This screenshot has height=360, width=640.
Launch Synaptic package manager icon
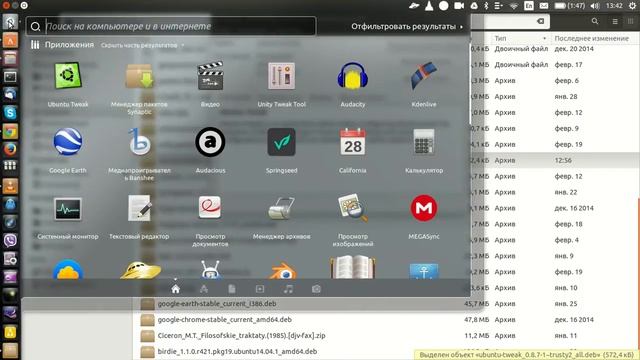139,76
